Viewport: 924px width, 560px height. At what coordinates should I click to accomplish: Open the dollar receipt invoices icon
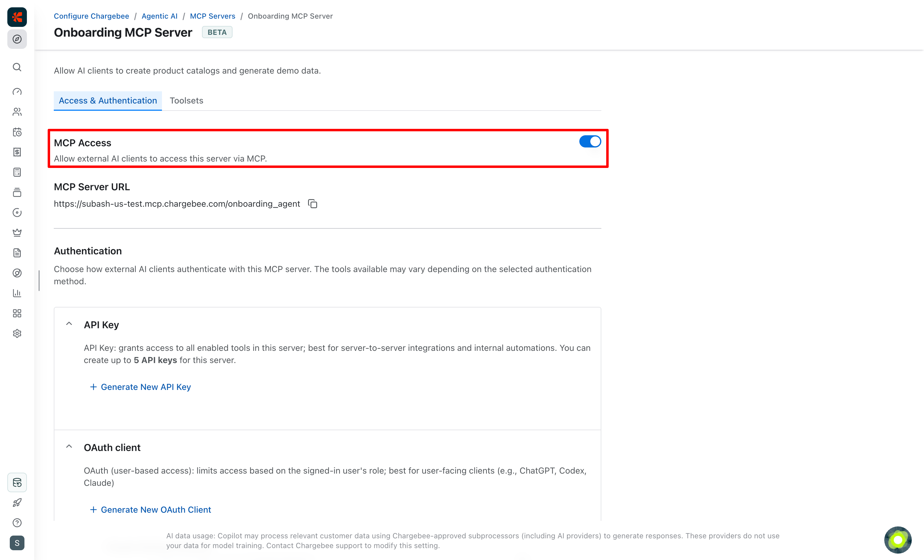[x=17, y=152]
